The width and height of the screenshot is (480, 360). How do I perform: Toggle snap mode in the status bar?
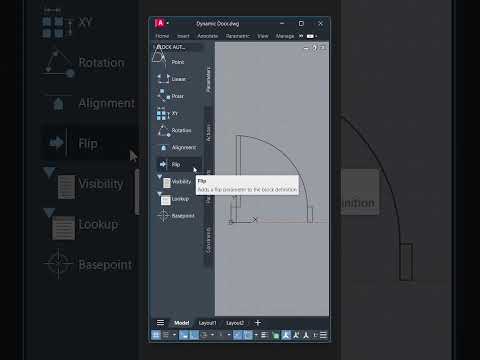pyautogui.click(x=166, y=335)
